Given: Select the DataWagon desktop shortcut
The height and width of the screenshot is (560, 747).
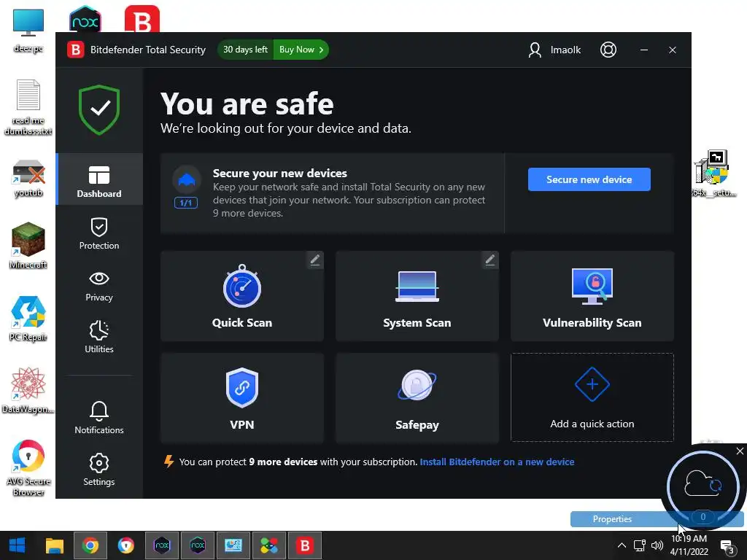Looking at the screenshot, I should (x=28, y=391).
